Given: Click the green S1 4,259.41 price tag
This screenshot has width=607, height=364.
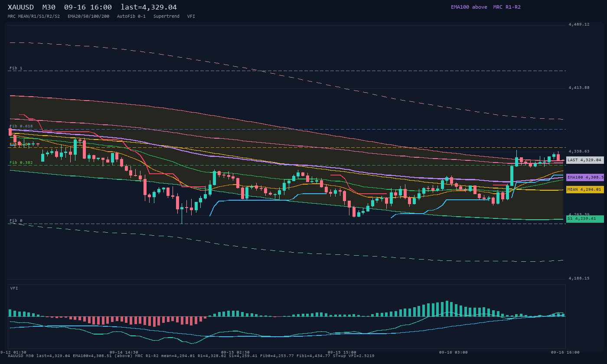Looking at the screenshot, I should pyautogui.click(x=585, y=219).
